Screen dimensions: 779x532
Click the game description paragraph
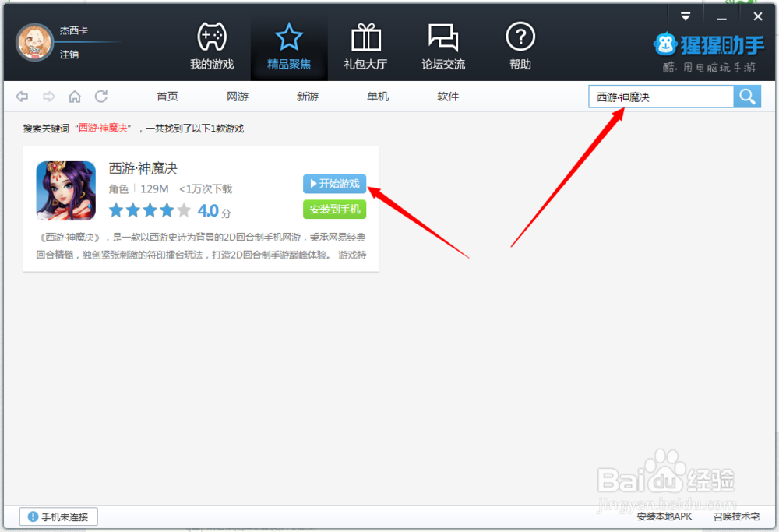[x=201, y=246]
